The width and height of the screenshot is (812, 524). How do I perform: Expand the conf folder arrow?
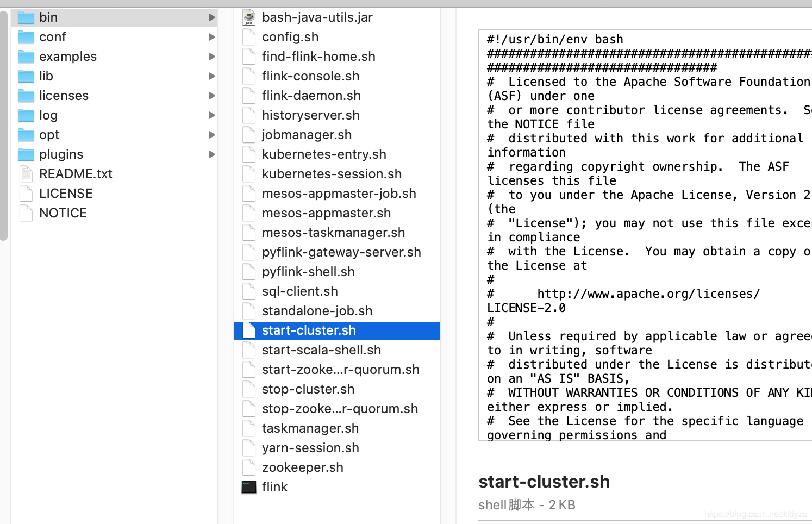point(211,37)
